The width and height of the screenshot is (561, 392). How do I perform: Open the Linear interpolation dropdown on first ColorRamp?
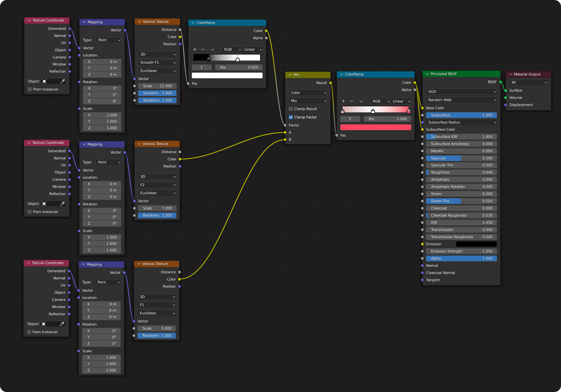pyautogui.click(x=252, y=49)
